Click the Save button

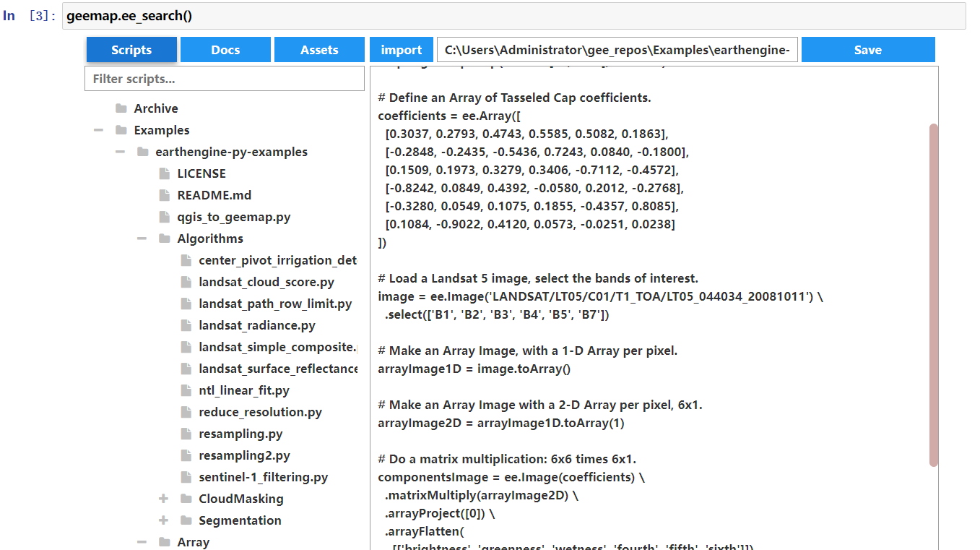[868, 50]
